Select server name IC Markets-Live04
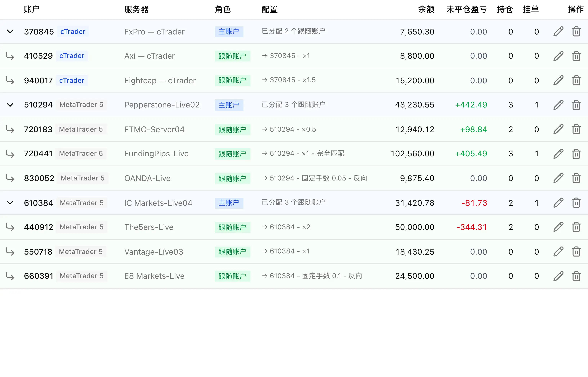Viewport: 588px width, 377px height. [158, 203]
